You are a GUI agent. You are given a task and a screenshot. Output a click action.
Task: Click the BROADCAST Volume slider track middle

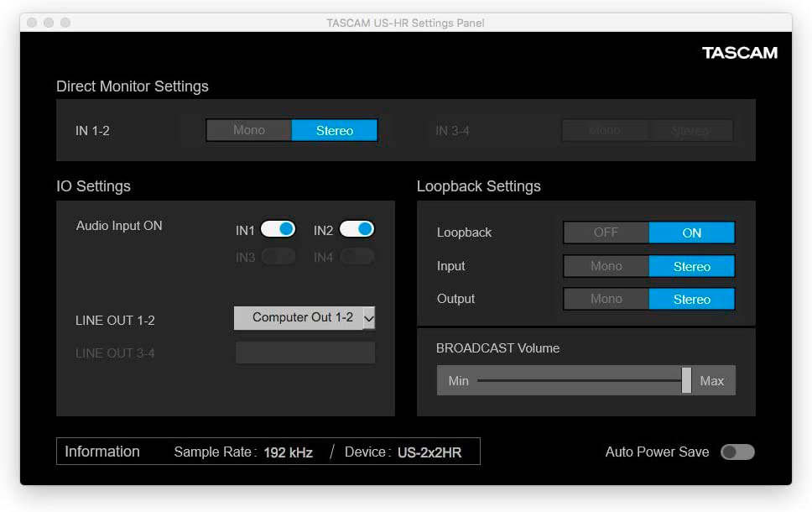click(580, 380)
